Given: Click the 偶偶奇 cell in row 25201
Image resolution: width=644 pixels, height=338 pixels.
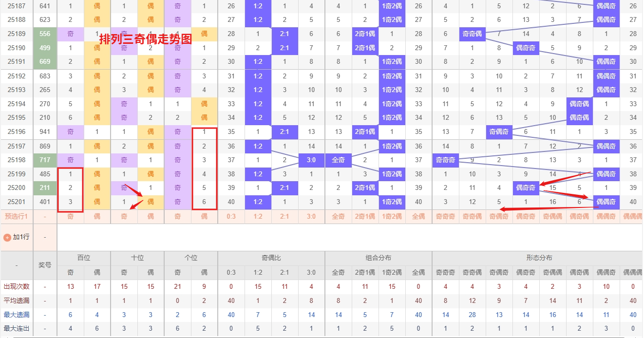Looking at the screenshot, I should pyautogui.click(x=606, y=202).
